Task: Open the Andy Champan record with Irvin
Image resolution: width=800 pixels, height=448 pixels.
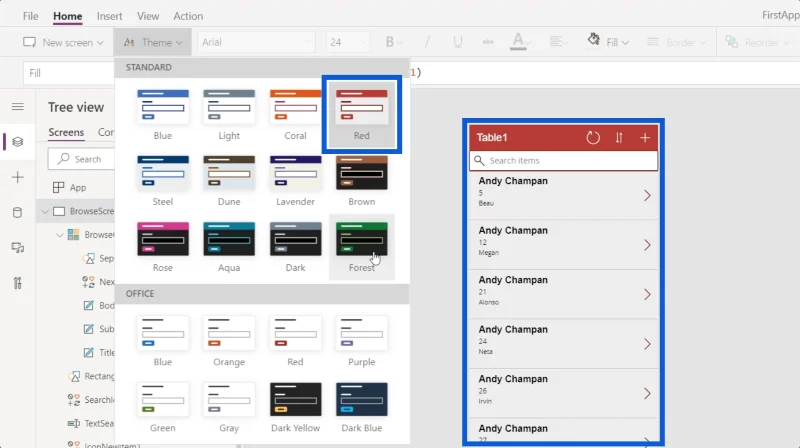Action: pyautogui.click(x=563, y=393)
